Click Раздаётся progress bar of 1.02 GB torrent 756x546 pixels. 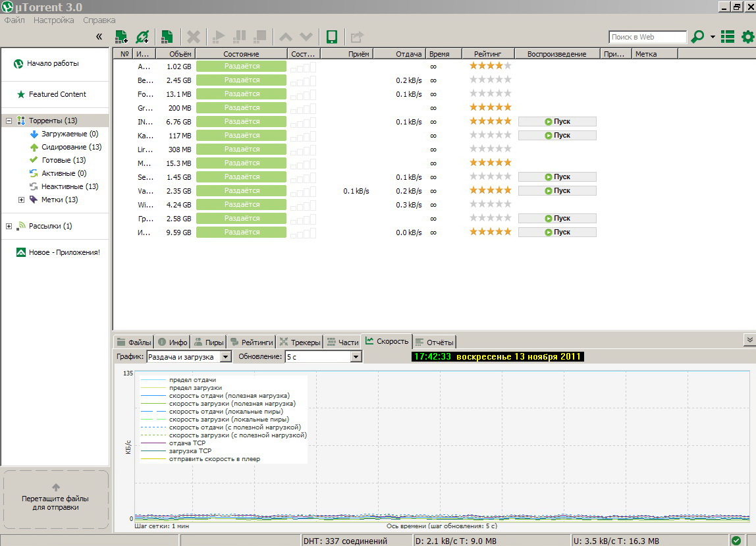point(242,66)
